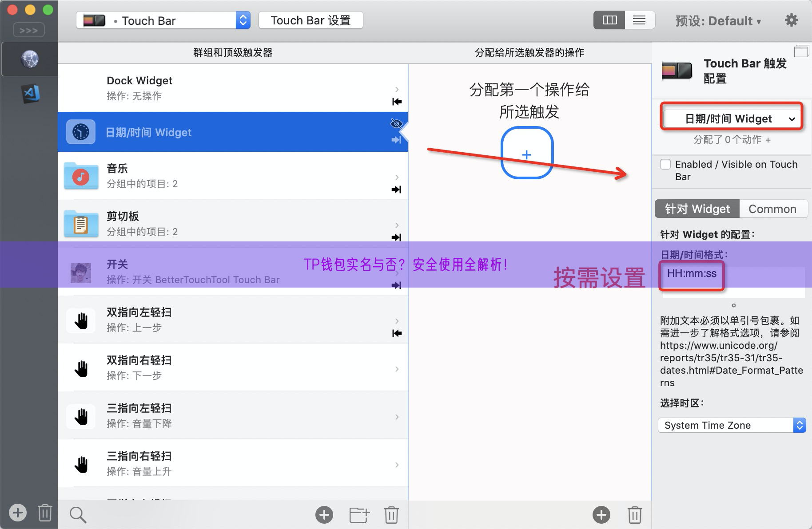Click the 开关 trigger thumbnail image

coord(81,273)
